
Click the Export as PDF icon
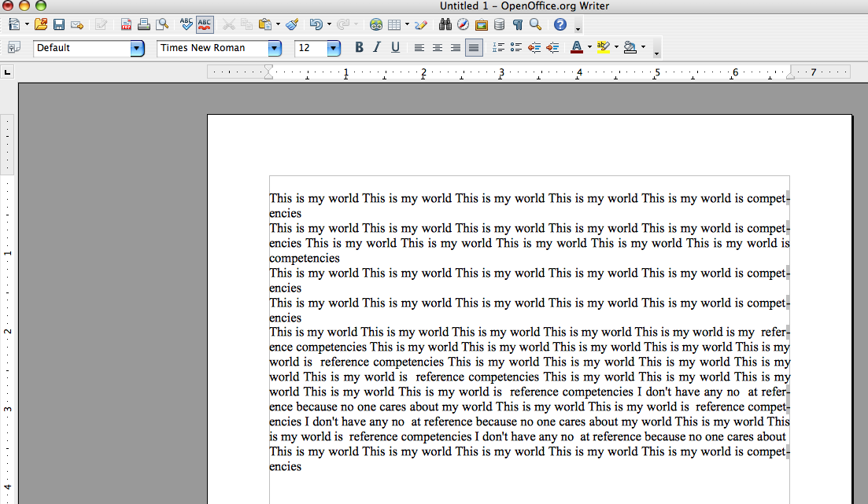(x=126, y=24)
